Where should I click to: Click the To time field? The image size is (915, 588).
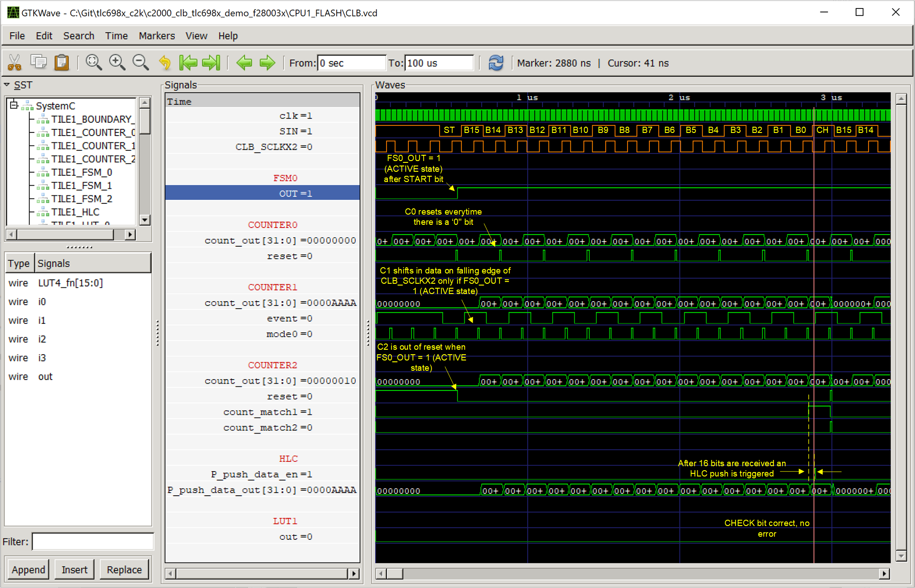click(x=439, y=63)
